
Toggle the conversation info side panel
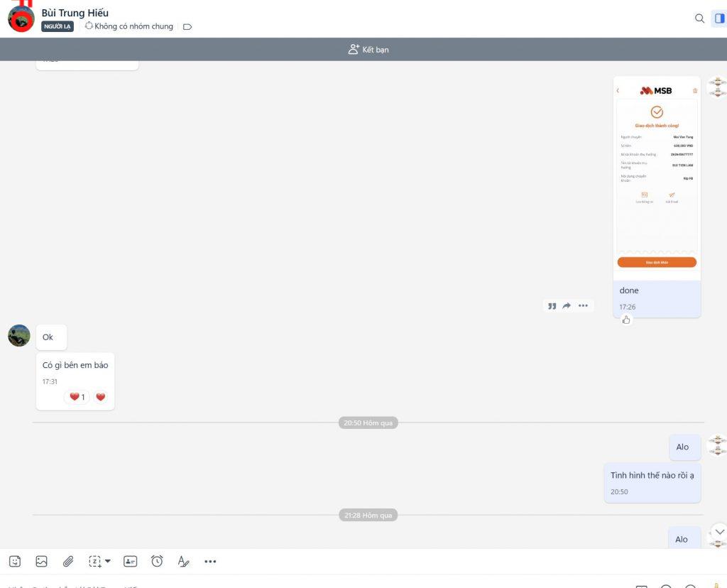(718, 18)
